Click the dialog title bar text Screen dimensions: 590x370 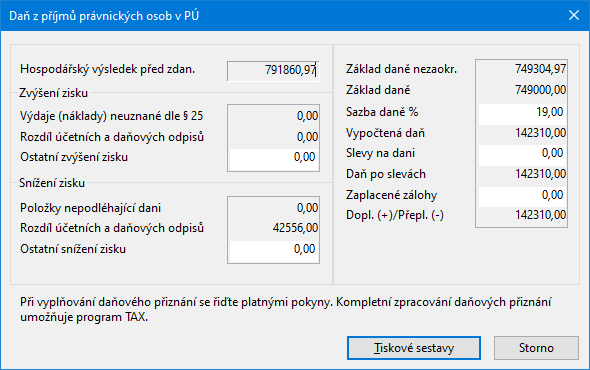(x=104, y=16)
